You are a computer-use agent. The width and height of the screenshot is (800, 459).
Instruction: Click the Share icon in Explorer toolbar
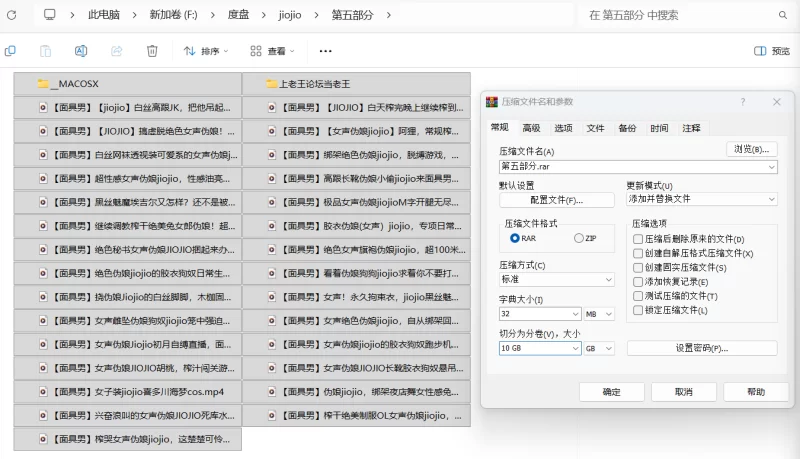coord(116,50)
